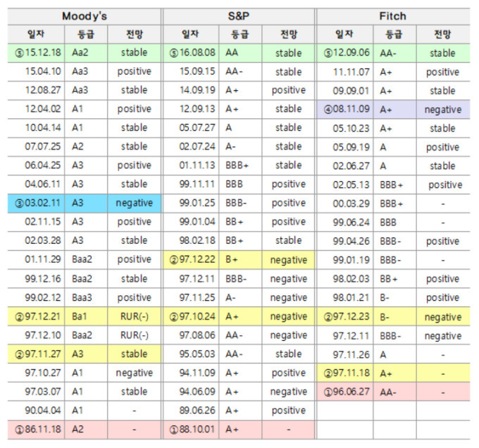479x448 pixels.
Task: Select Moody's date 01.11.29
Action: [x=43, y=259]
